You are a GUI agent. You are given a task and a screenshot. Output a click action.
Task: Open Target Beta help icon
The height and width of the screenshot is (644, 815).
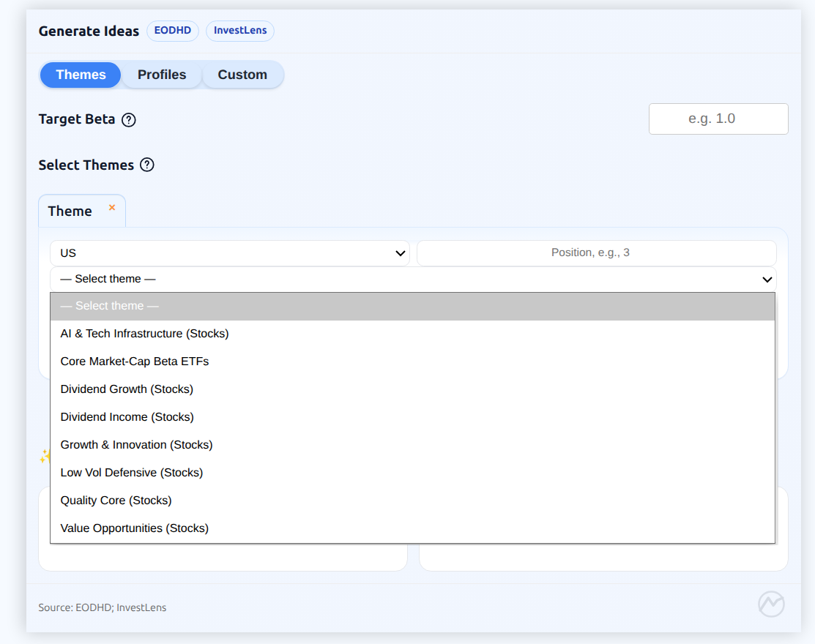pyautogui.click(x=128, y=120)
